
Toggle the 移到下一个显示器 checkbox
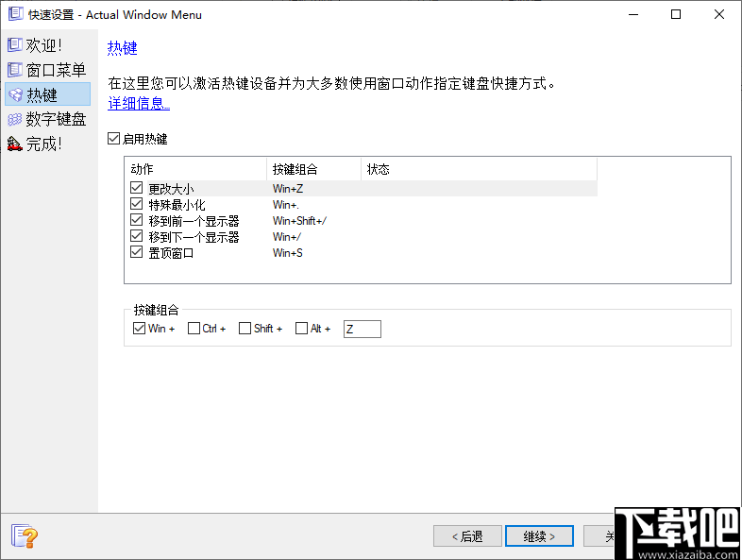pyautogui.click(x=136, y=236)
